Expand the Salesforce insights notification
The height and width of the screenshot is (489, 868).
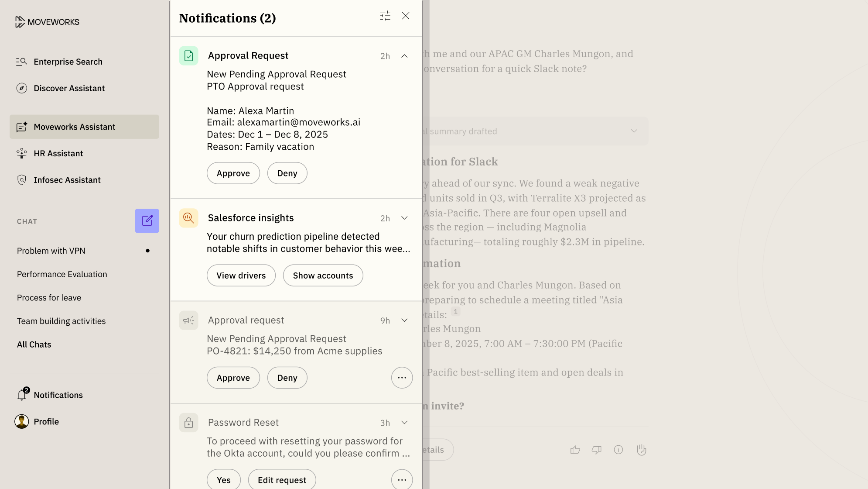pos(404,218)
